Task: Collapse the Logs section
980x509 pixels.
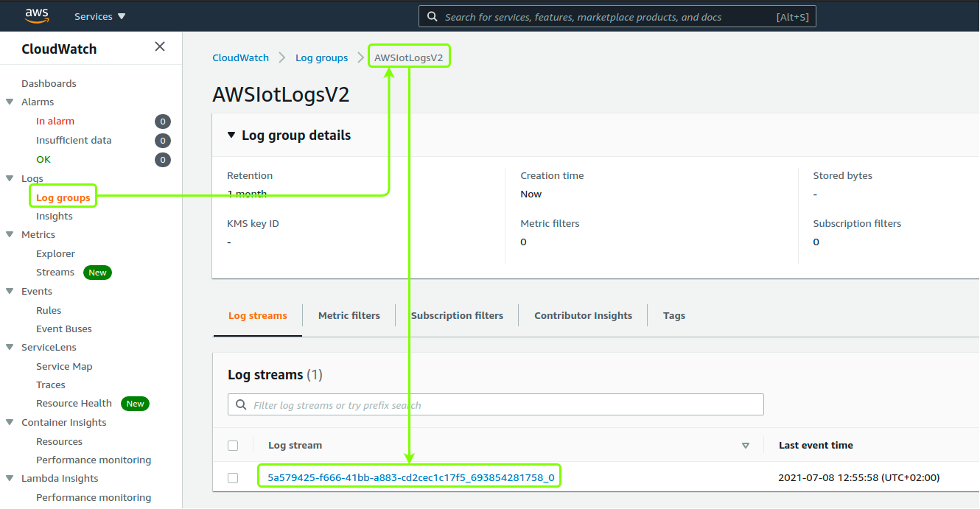Action: [x=10, y=178]
